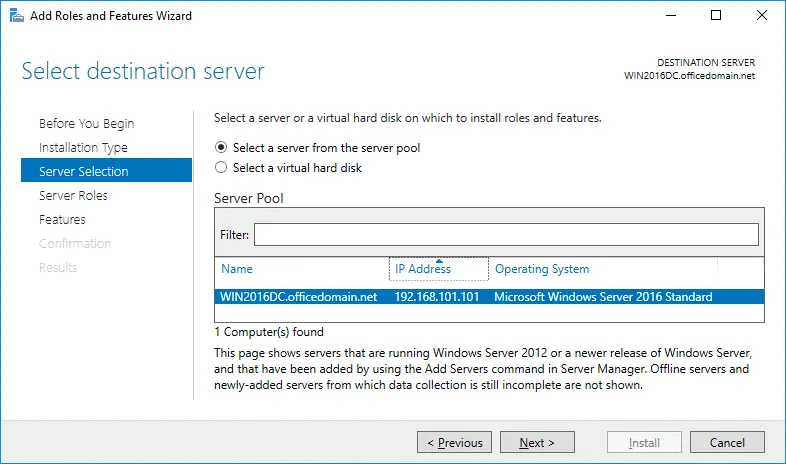Minimize the wizard window
The height and width of the screenshot is (464, 786).
(x=670, y=16)
